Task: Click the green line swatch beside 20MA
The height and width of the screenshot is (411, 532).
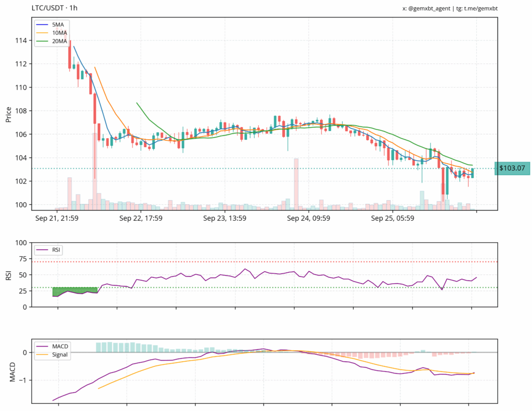Action: (42, 42)
